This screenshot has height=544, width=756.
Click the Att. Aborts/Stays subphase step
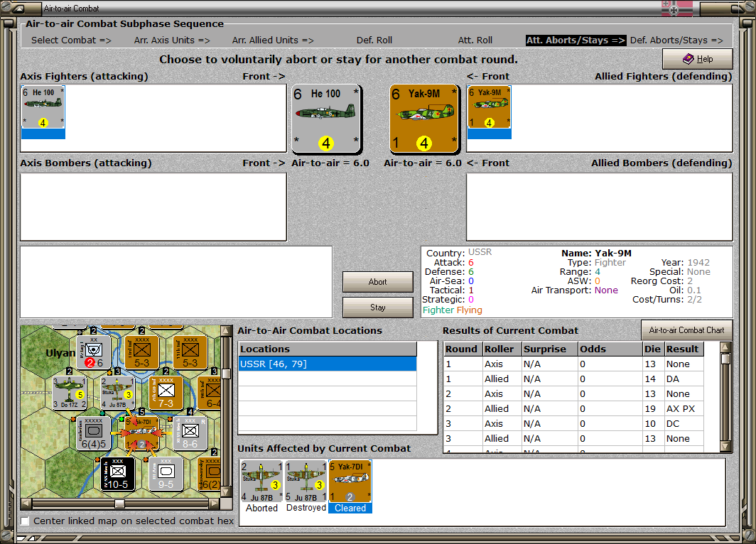pyautogui.click(x=576, y=40)
